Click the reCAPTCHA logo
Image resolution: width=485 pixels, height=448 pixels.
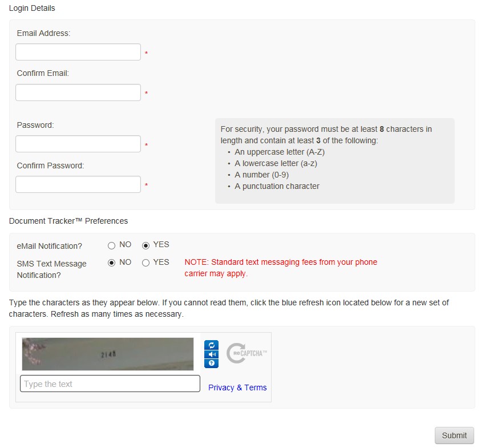pos(246,354)
